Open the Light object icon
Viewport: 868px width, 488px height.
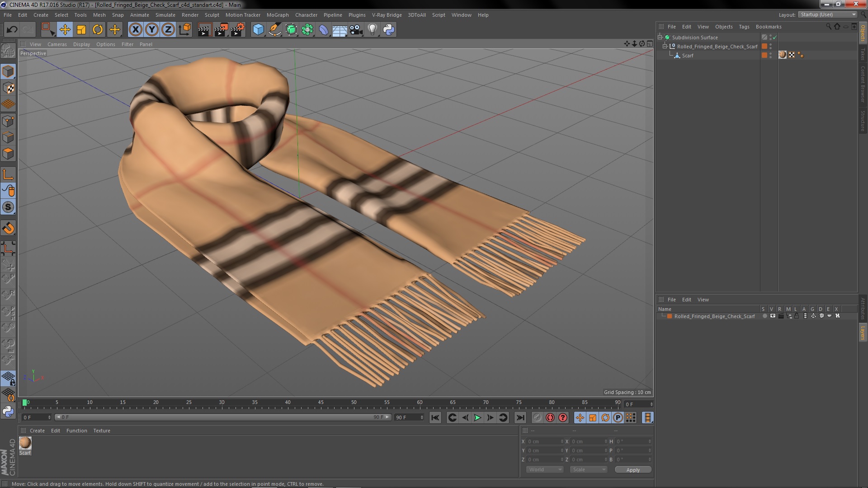tap(372, 30)
